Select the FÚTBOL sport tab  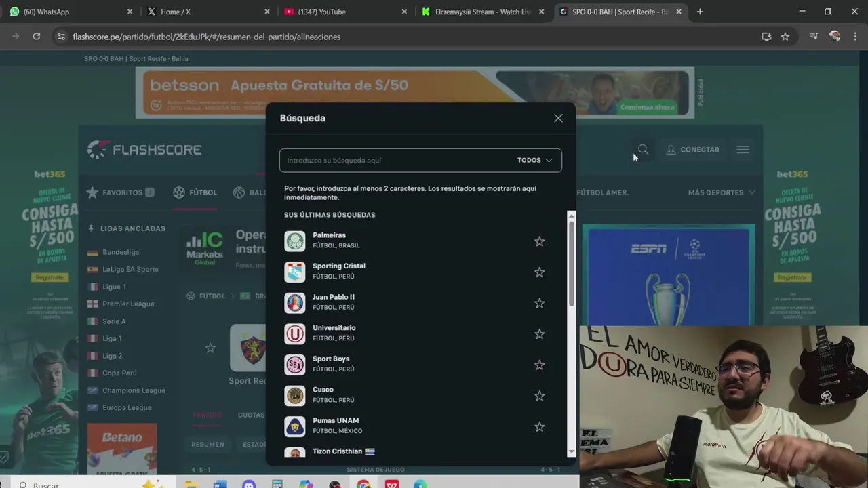click(x=195, y=192)
